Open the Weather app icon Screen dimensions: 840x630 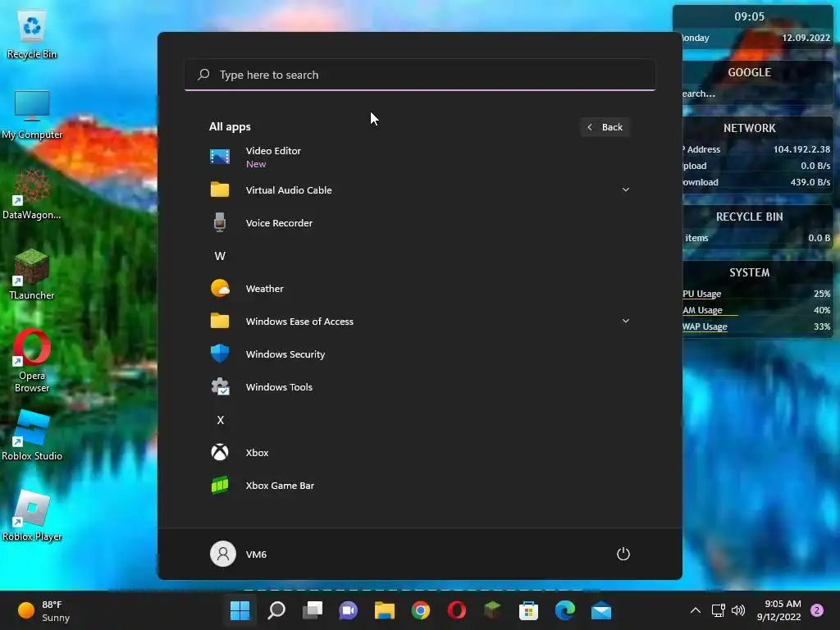pos(220,288)
